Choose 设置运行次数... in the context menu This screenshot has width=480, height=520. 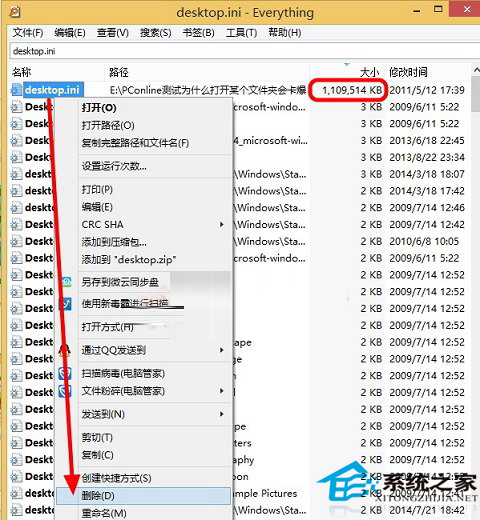coord(114,166)
